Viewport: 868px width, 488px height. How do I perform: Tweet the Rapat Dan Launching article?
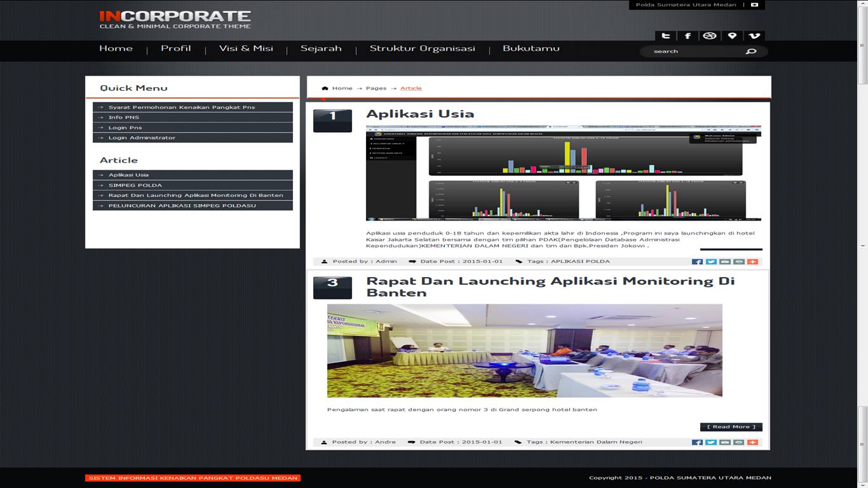click(711, 442)
